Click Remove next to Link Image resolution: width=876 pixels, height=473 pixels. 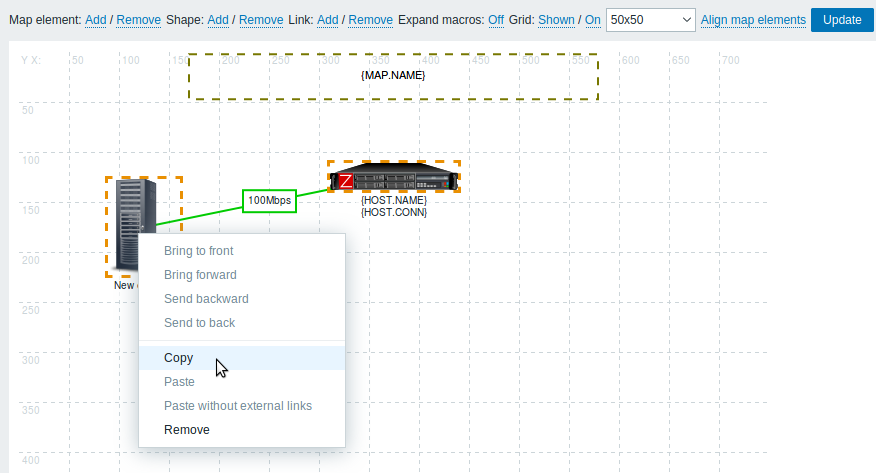[370, 20]
